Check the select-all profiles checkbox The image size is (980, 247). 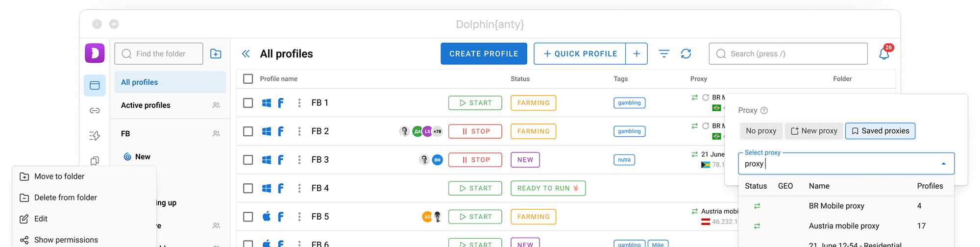(x=248, y=79)
